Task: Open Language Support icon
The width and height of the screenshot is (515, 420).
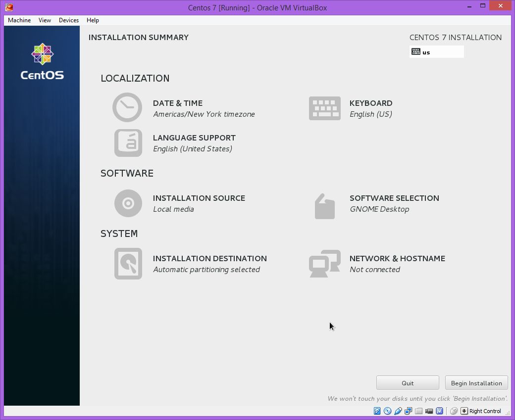Action: point(128,143)
